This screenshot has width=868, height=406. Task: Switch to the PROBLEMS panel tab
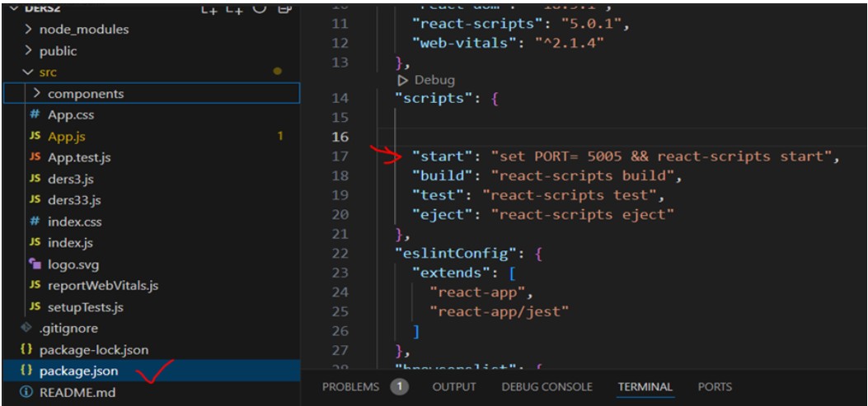tap(350, 387)
